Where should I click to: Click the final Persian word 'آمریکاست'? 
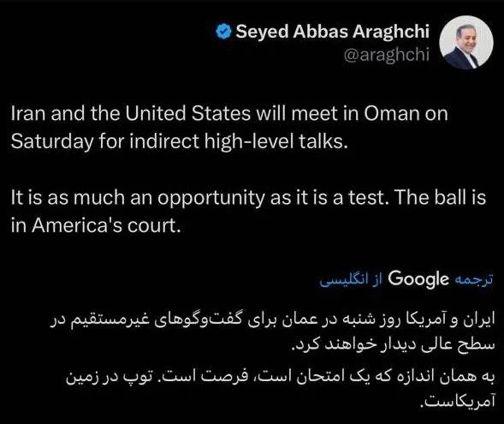click(458, 401)
